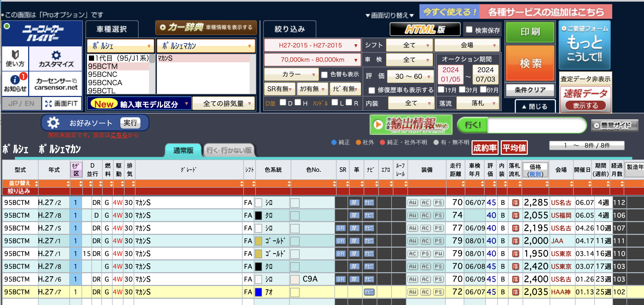Click blue color swatch in 2,035 row
Screen dimensions: 644x305
[258, 292]
